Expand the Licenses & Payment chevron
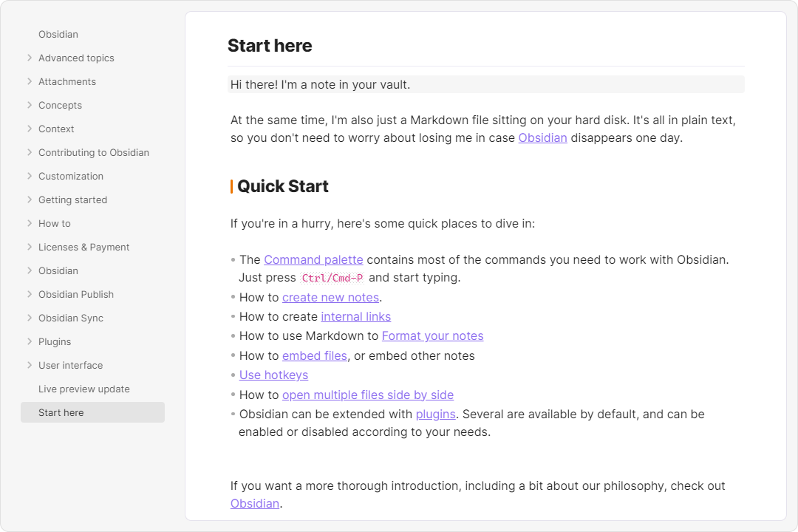The image size is (798, 532). pos(30,247)
